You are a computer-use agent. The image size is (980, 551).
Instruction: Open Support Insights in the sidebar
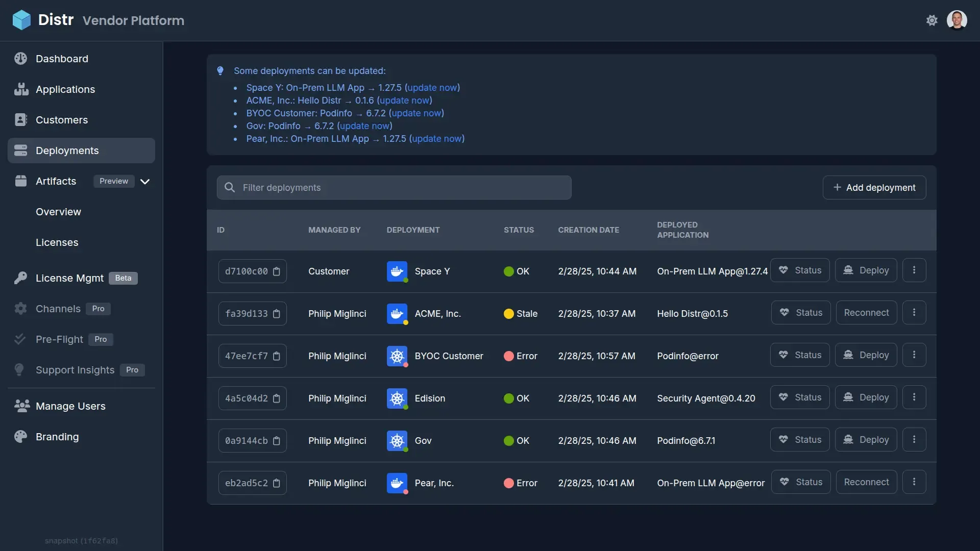tap(75, 370)
